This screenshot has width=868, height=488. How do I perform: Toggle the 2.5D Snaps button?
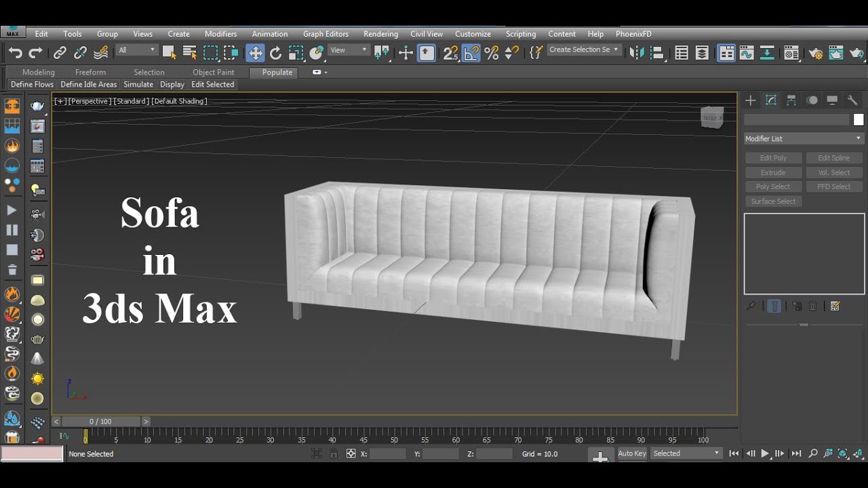(x=450, y=53)
